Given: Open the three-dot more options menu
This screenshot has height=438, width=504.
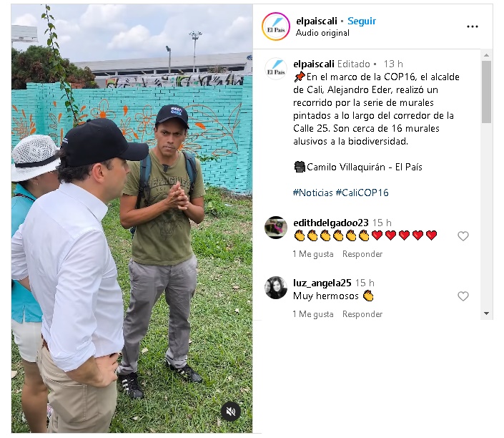Looking at the screenshot, I should (x=472, y=26).
